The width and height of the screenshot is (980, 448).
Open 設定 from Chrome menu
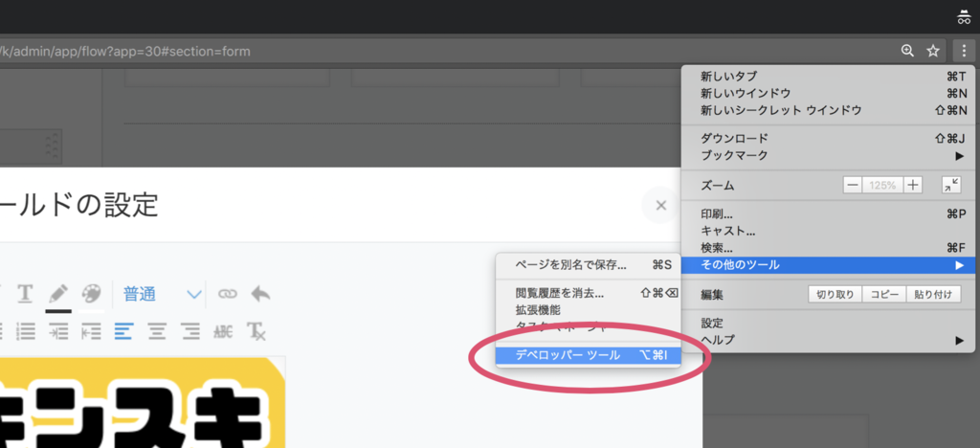[x=828, y=323]
